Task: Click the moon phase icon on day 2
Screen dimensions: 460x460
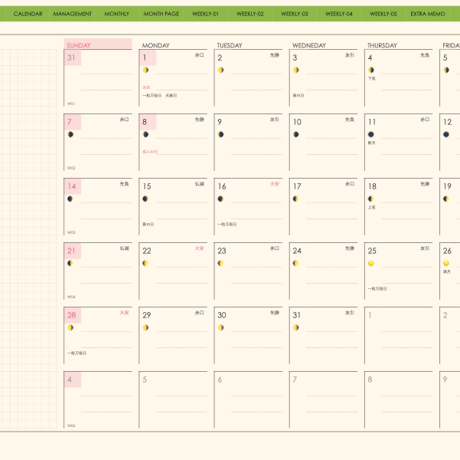Action: pos(221,70)
